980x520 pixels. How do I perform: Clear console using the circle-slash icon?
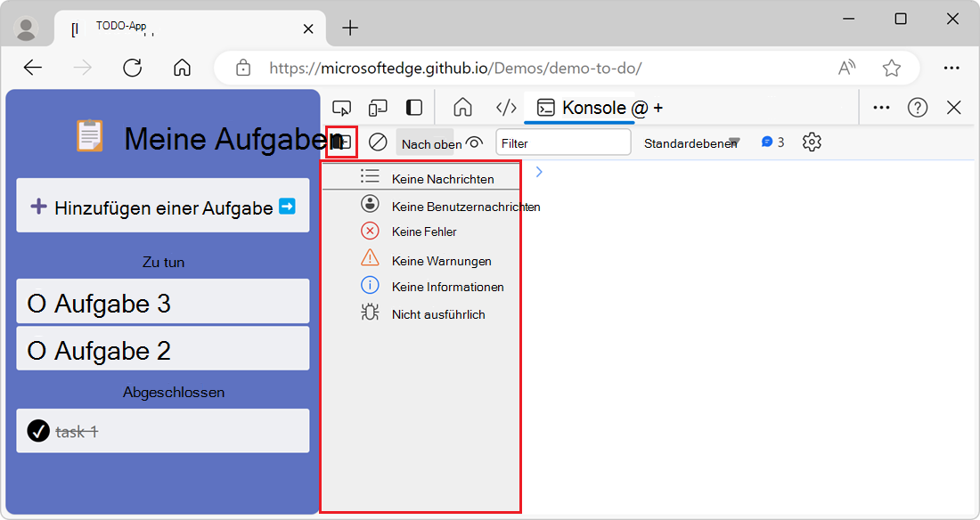tap(378, 142)
